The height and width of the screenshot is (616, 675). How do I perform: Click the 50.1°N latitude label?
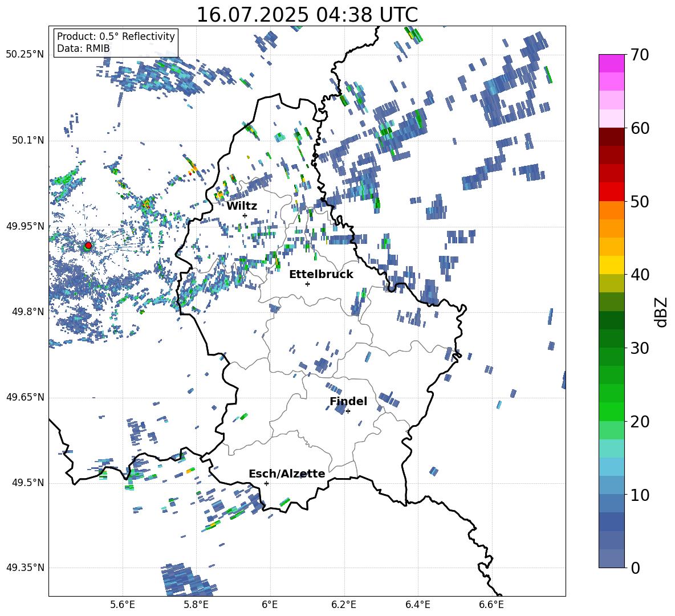pos(27,141)
